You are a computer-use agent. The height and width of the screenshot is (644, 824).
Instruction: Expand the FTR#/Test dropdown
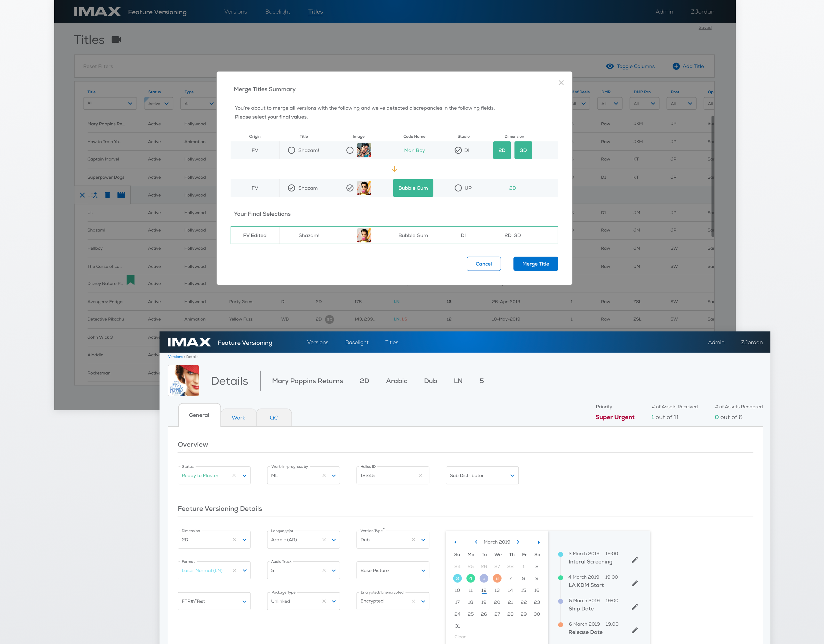pyautogui.click(x=214, y=601)
